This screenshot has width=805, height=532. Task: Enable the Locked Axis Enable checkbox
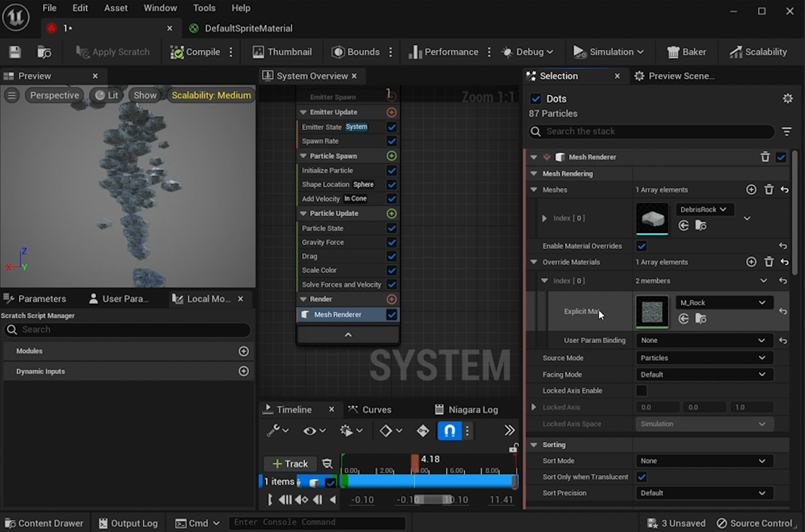click(642, 390)
